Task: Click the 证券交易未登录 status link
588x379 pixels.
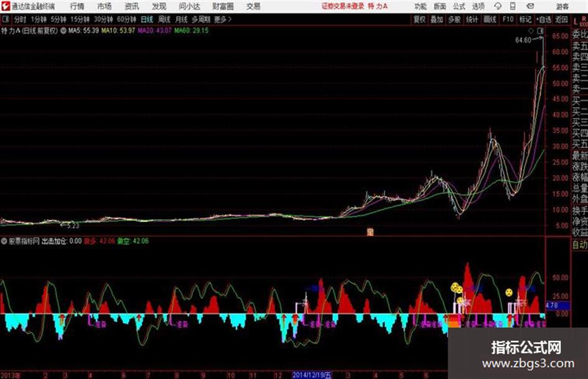Action: coord(343,6)
